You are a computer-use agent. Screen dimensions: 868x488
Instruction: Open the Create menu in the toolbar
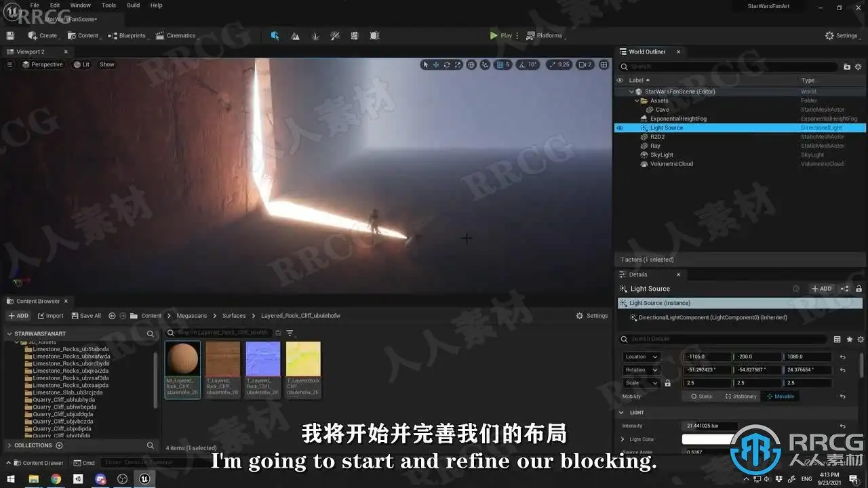coord(43,35)
